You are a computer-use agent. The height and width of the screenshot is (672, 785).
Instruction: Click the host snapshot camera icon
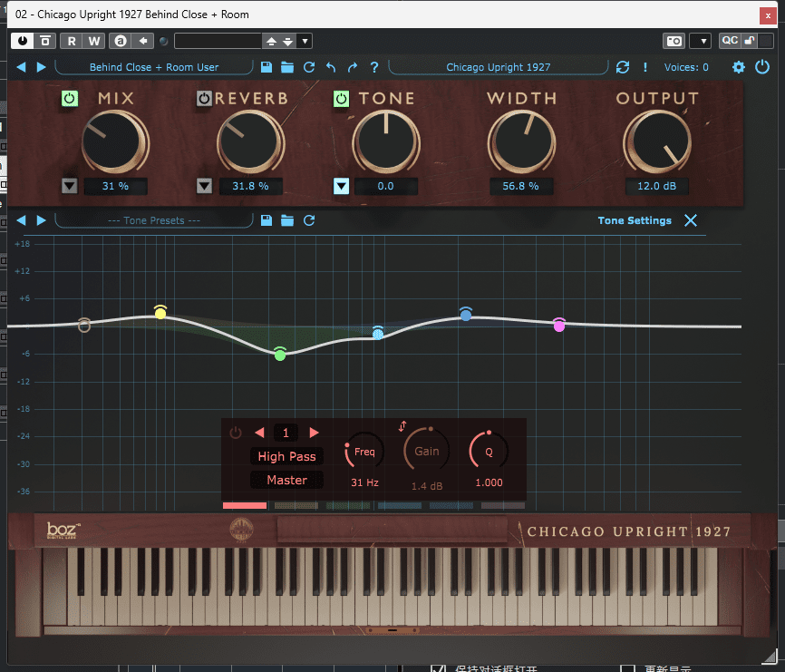pos(674,41)
